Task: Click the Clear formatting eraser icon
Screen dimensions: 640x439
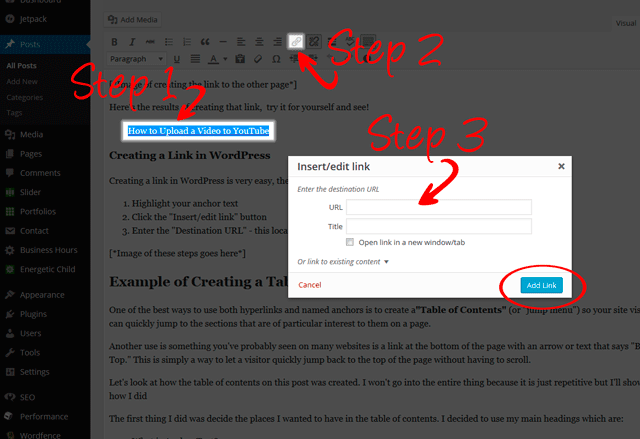Action: click(258, 59)
